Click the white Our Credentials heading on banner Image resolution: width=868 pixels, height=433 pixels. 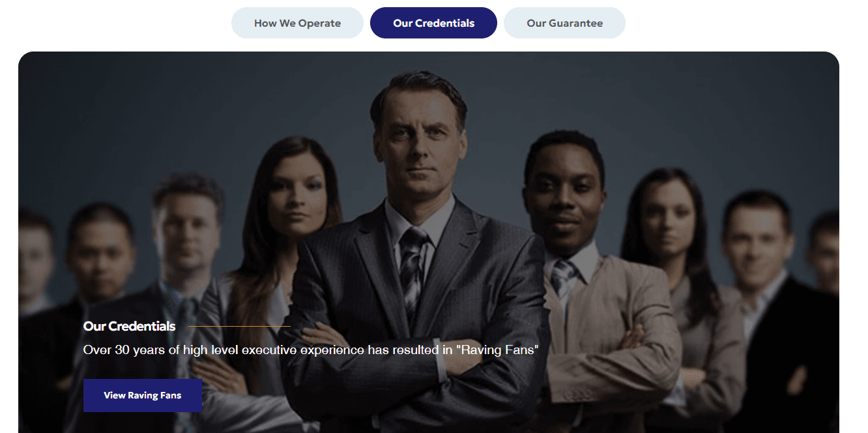click(129, 326)
